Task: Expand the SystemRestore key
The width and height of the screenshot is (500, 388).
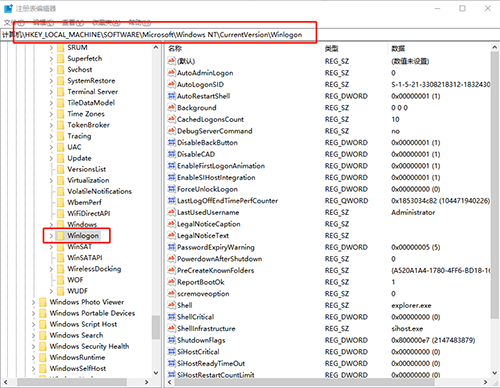Action: tap(51, 81)
